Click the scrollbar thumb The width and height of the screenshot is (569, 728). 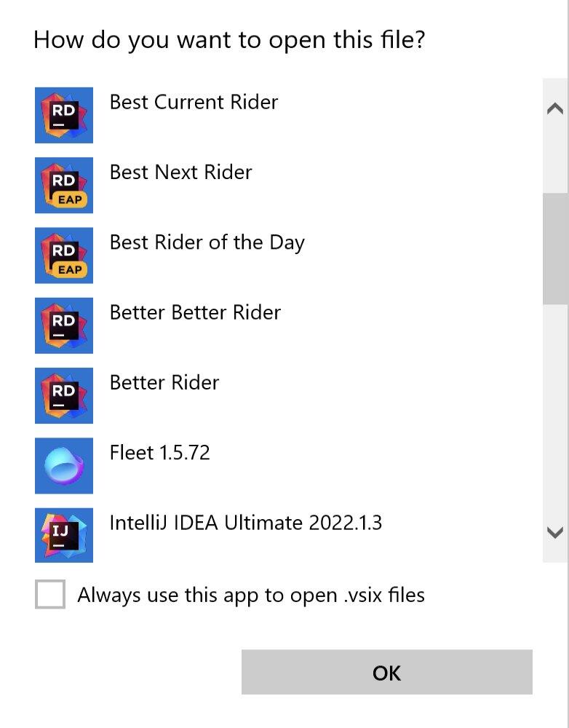[555, 248]
